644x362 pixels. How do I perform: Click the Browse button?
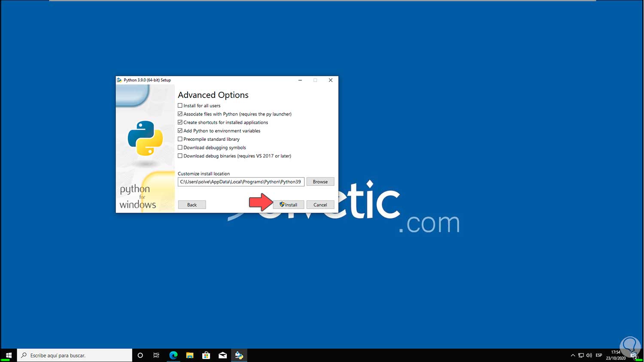[320, 182]
